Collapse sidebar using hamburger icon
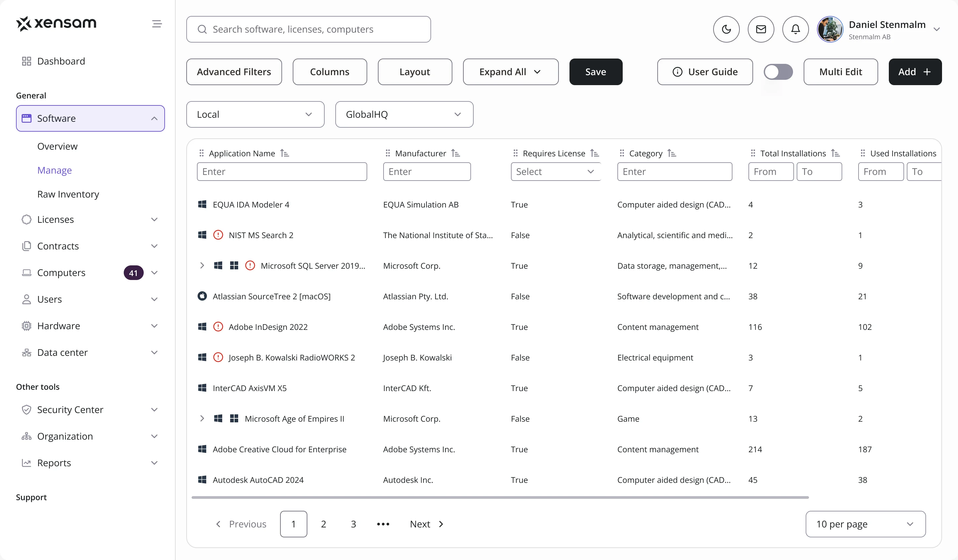Viewport: 958px width, 560px height. 157,24
